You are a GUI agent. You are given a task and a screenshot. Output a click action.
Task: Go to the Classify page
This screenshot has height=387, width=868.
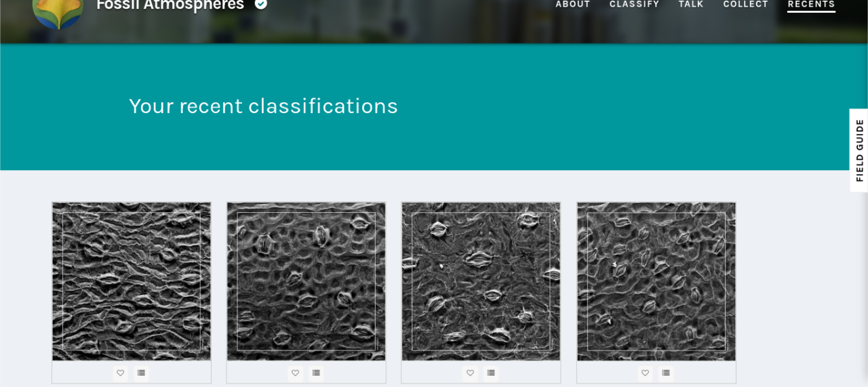click(634, 4)
